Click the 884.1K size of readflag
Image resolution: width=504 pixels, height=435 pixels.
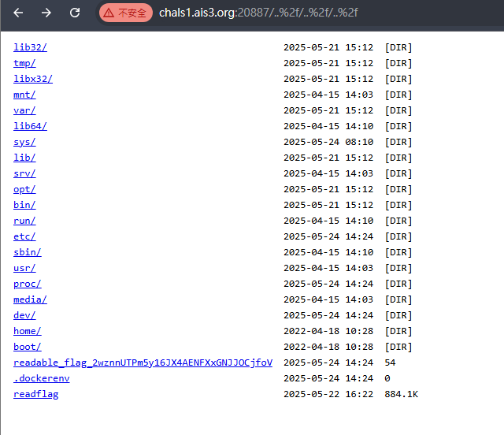tap(401, 394)
